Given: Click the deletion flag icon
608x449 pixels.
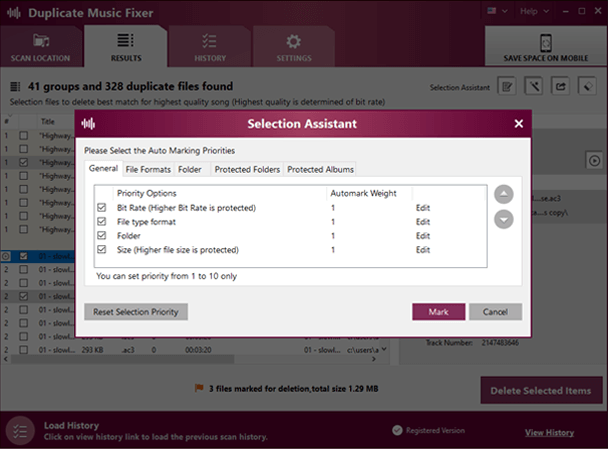Looking at the screenshot, I should [199, 388].
